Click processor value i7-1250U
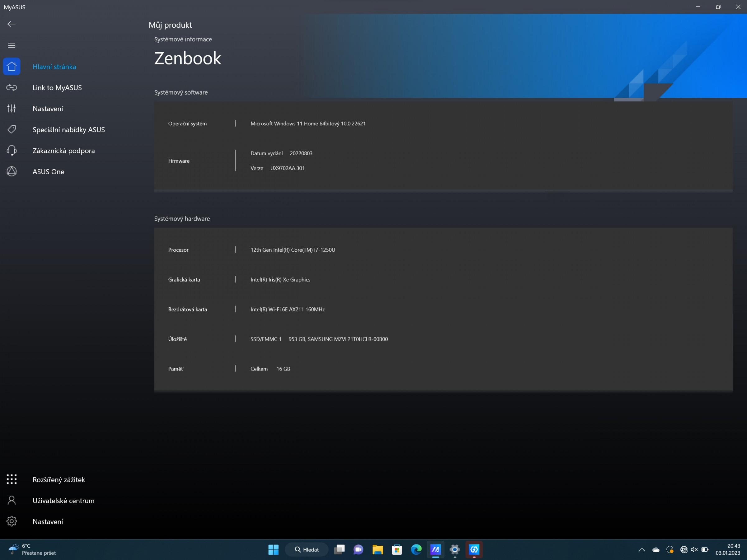Viewport: 747px width, 560px height. pyautogui.click(x=293, y=250)
